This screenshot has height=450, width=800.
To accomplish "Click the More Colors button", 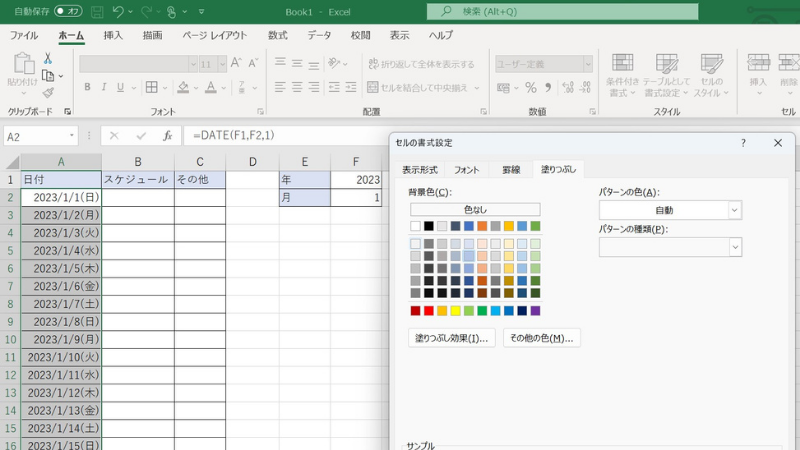I will tap(541, 338).
